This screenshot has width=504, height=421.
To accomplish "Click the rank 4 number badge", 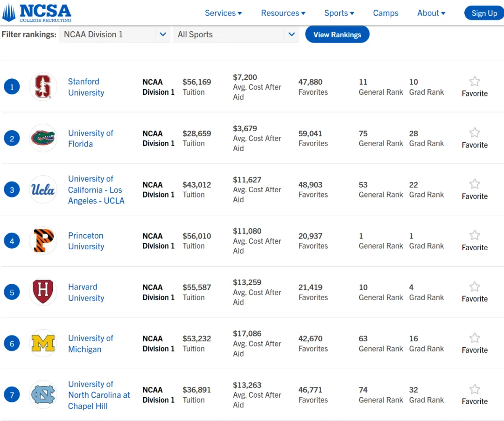I will coord(12,241).
